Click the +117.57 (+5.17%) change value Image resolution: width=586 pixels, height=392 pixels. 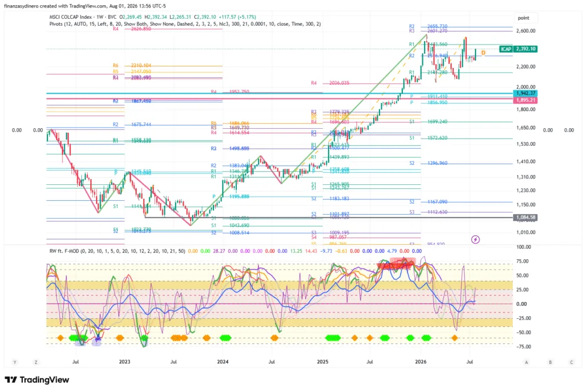pos(237,17)
